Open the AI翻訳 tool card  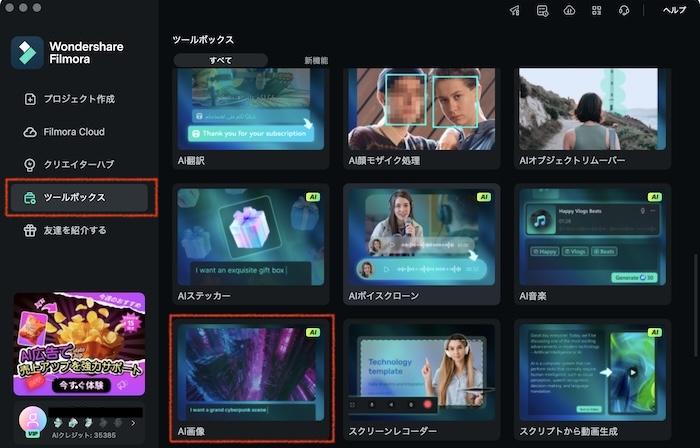tap(251, 118)
